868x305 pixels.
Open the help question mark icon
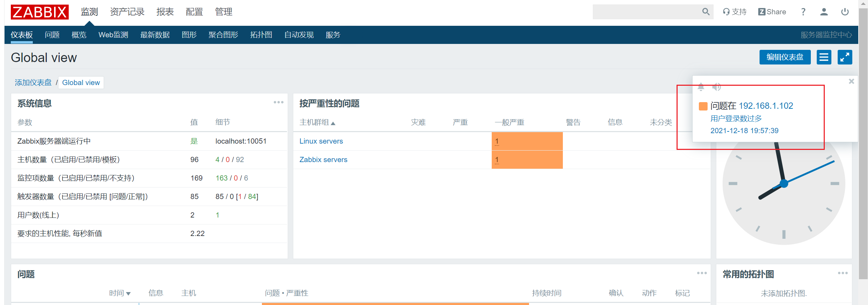[x=803, y=12]
